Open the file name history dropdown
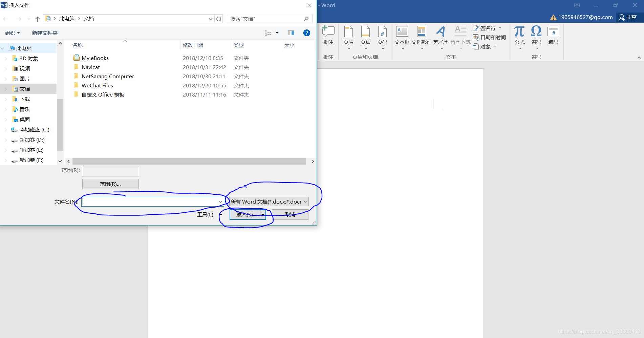The image size is (644, 338). [220, 202]
